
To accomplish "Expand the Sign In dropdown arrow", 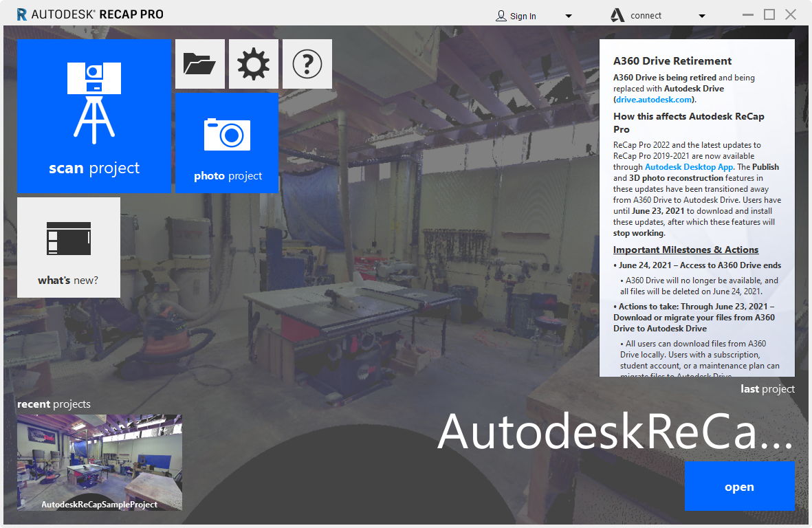I will (x=569, y=16).
